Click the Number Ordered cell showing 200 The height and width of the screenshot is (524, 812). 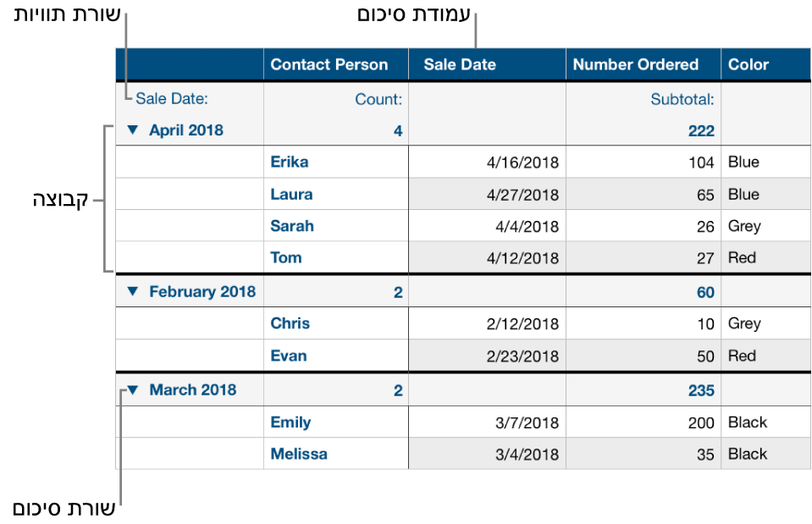pyautogui.click(x=699, y=422)
